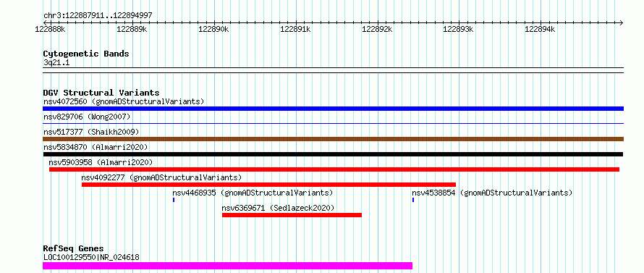
Task: Click the 122891k ruler tick label
Action: coord(295,29)
